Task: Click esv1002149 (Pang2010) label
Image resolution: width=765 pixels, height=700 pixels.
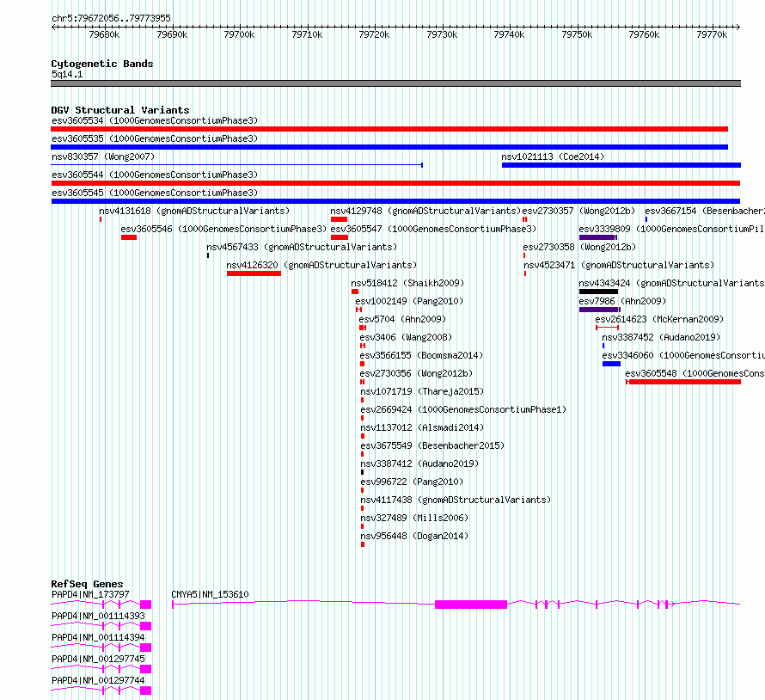Action: [x=409, y=301]
